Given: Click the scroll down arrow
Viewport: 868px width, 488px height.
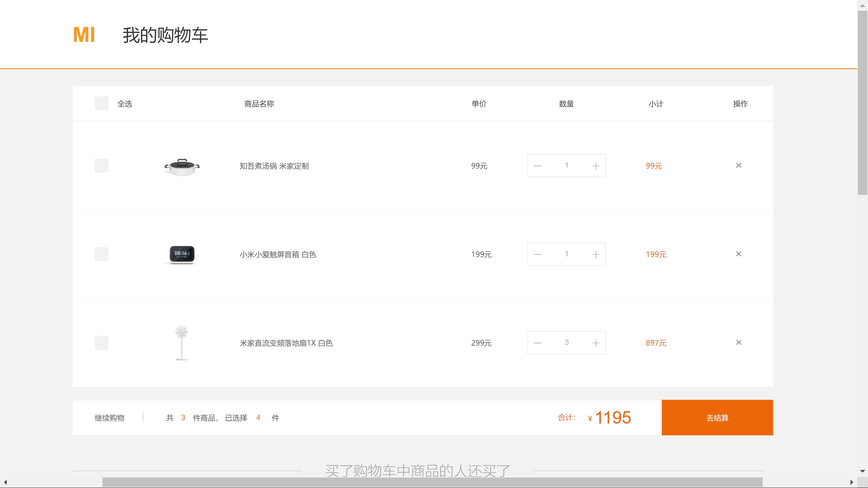Looking at the screenshot, I should click(x=863, y=471).
